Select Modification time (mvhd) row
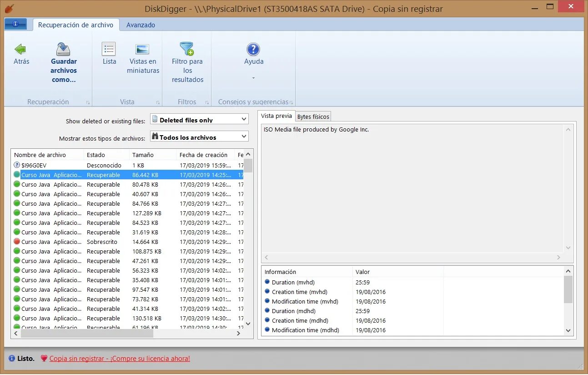 [x=413, y=301]
